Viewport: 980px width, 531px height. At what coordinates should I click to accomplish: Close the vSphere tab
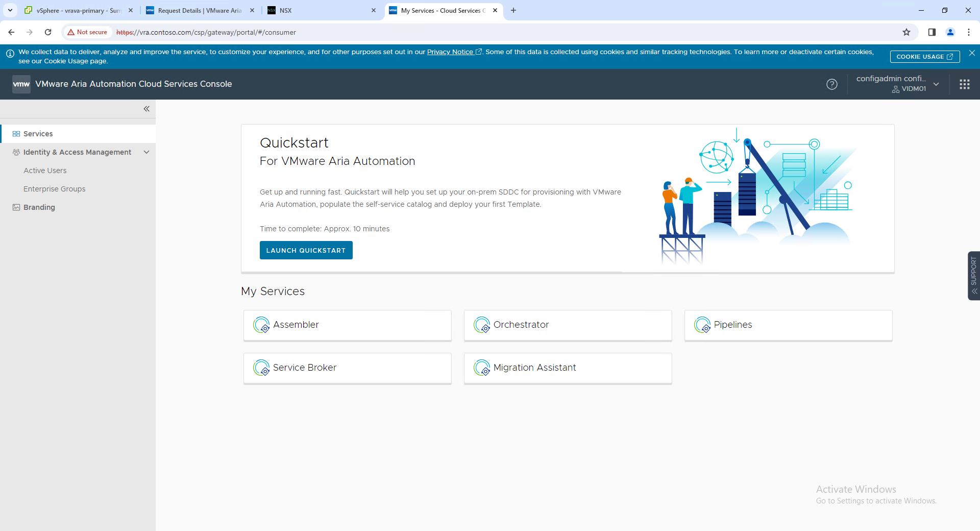(x=131, y=10)
